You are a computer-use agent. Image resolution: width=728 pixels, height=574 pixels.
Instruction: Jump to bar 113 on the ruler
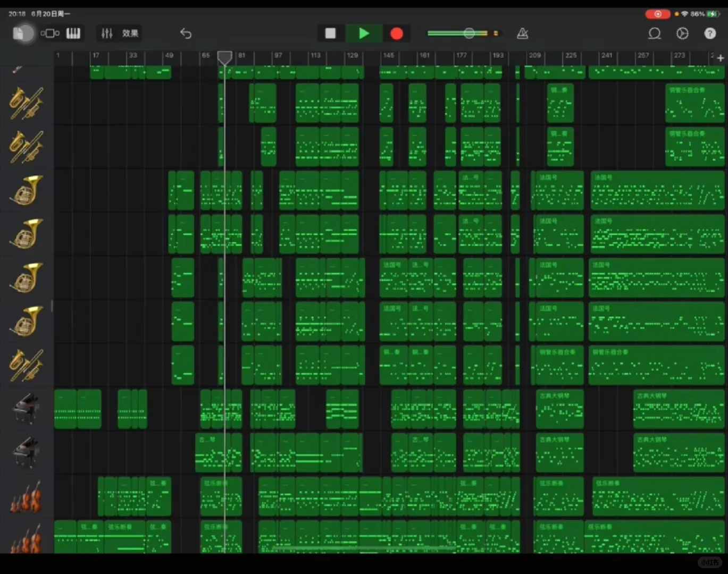pos(316,55)
